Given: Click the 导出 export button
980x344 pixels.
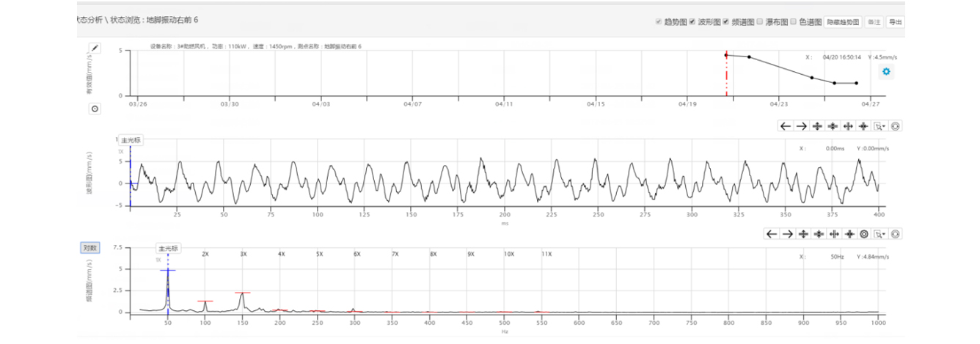Looking at the screenshot, I should (x=895, y=22).
